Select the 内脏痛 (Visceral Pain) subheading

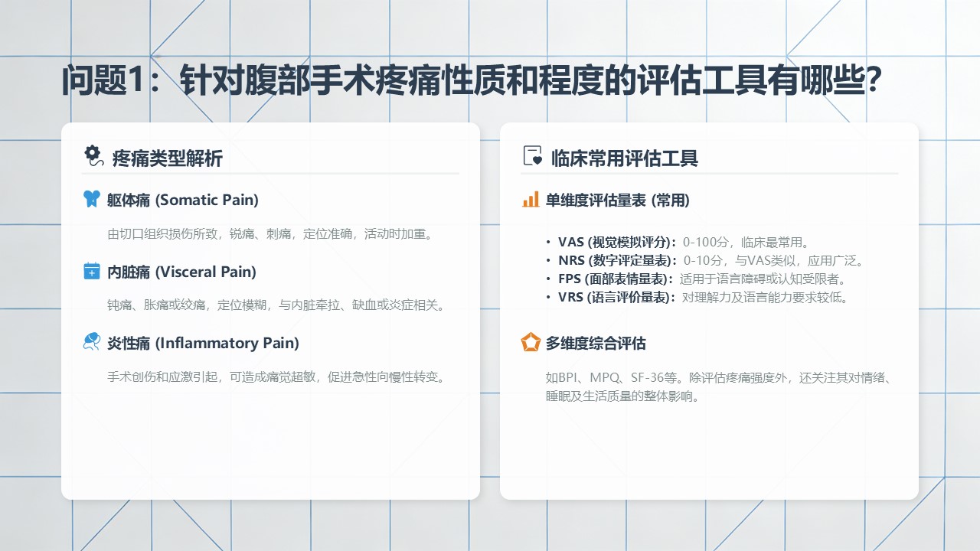coord(181,272)
